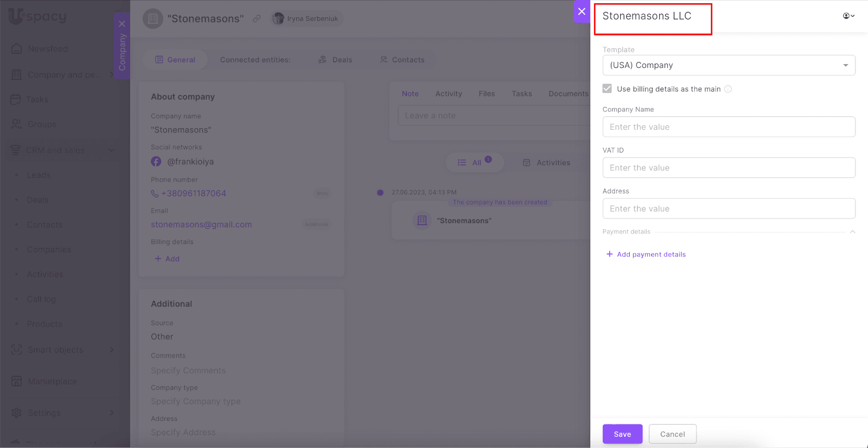Switch to the Activity tab
The height and width of the screenshot is (448, 868).
(x=449, y=93)
